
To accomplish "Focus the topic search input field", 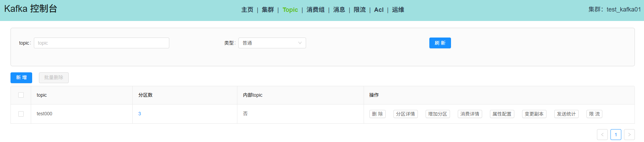I will pos(102,43).
